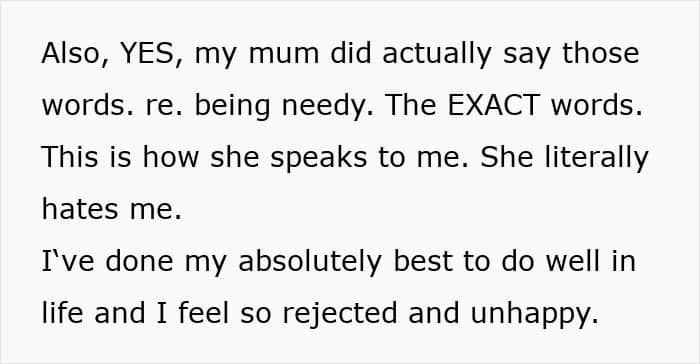This screenshot has width=700, height=364.
Task: Click the word "This" starting third line
Action: pos(70,157)
